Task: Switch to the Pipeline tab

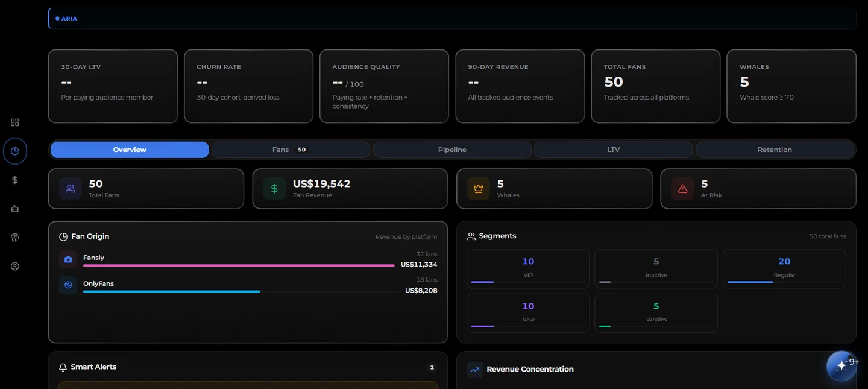Action: coord(452,150)
